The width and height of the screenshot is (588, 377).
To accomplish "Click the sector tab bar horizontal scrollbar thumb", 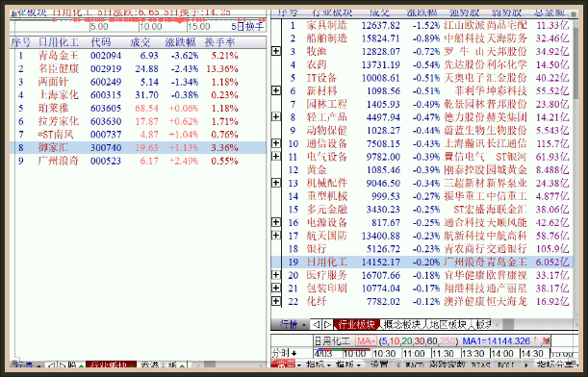I will [508, 324].
